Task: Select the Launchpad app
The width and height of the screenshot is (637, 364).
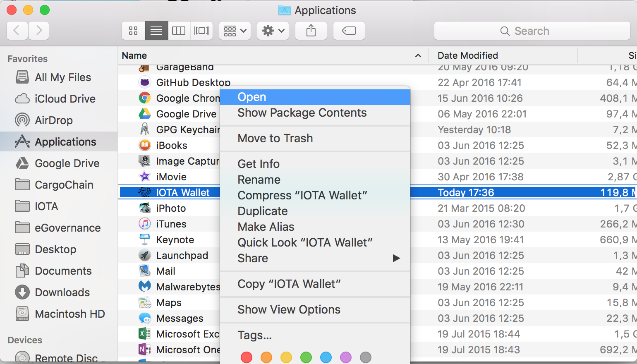Action: pos(182,256)
